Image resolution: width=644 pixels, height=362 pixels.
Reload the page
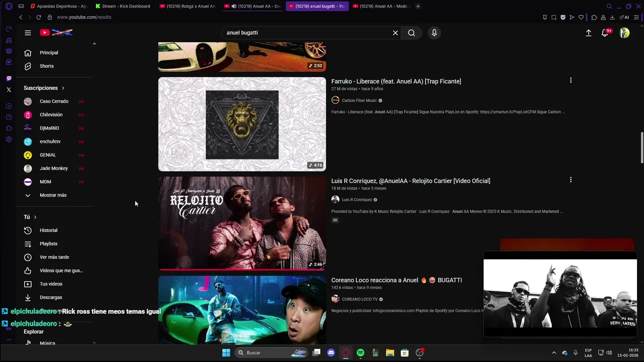(39, 17)
